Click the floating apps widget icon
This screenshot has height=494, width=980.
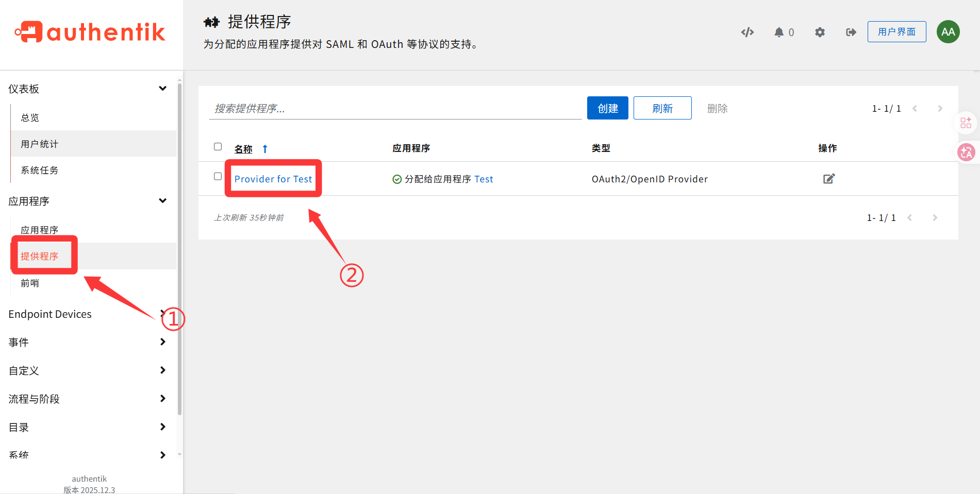click(966, 123)
